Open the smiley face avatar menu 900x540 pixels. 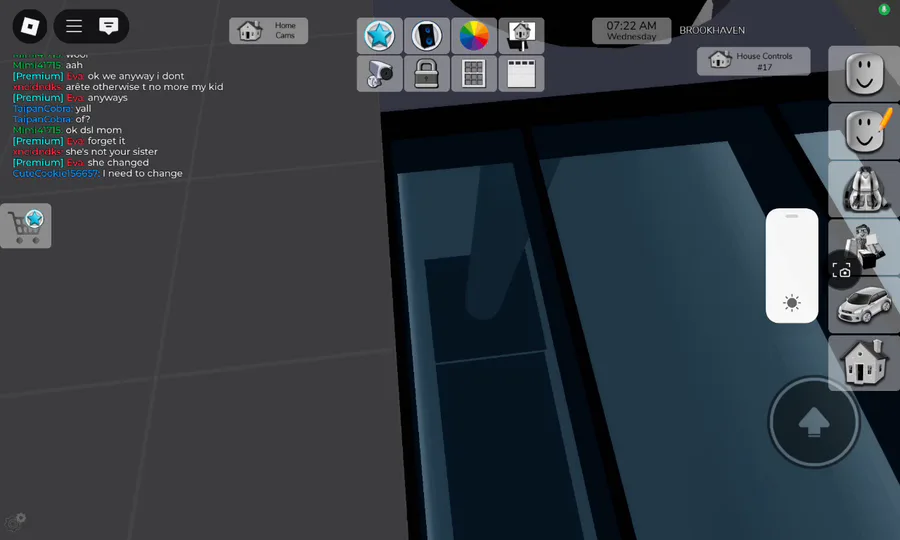click(x=864, y=74)
